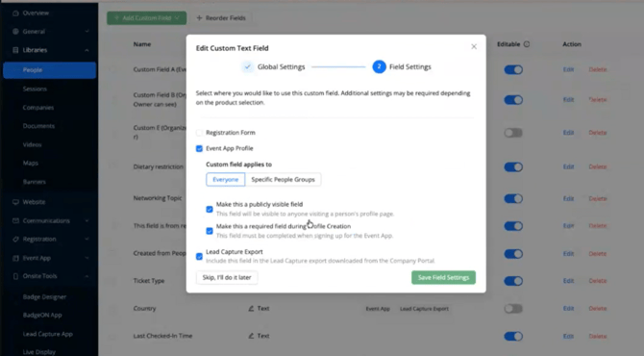Uncheck the Lead Capture Export checkbox

pyautogui.click(x=199, y=257)
